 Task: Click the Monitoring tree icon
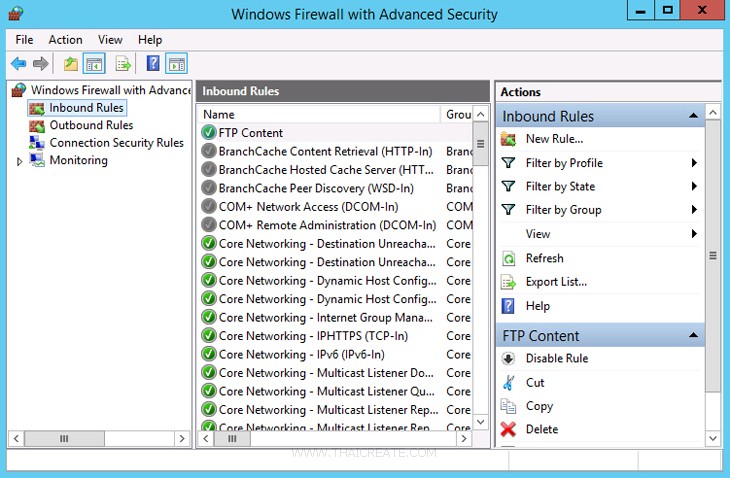point(37,161)
